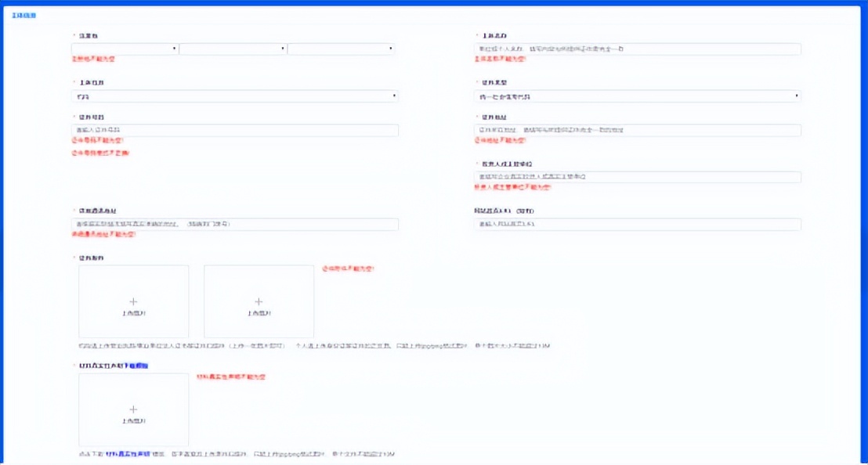Focus the 主体名称 text field
Viewport: 868px width, 465px height.
coord(635,49)
